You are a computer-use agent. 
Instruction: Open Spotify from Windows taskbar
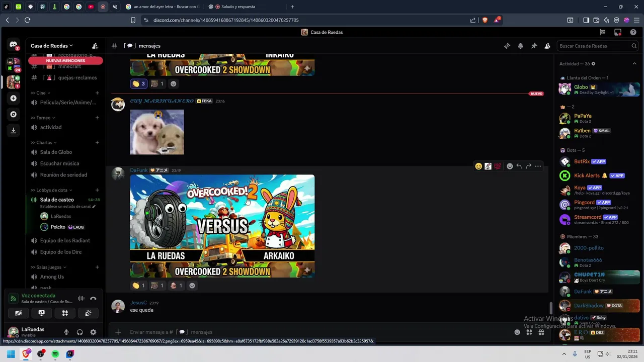click(55, 354)
